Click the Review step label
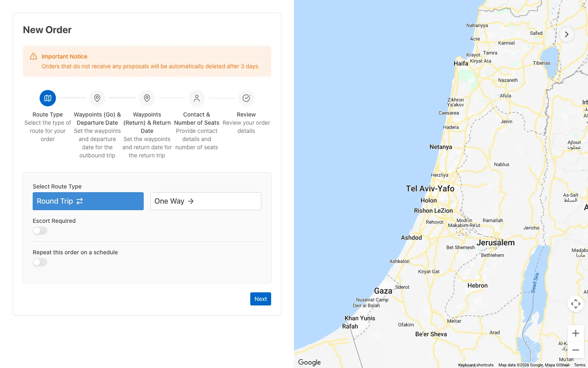The image size is (588, 368). click(x=246, y=114)
